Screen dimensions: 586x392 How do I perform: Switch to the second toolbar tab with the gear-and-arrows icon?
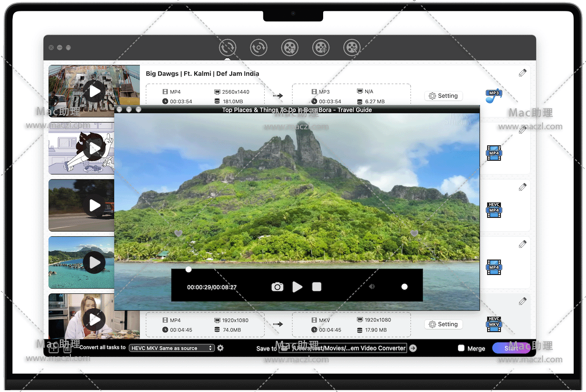point(258,47)
